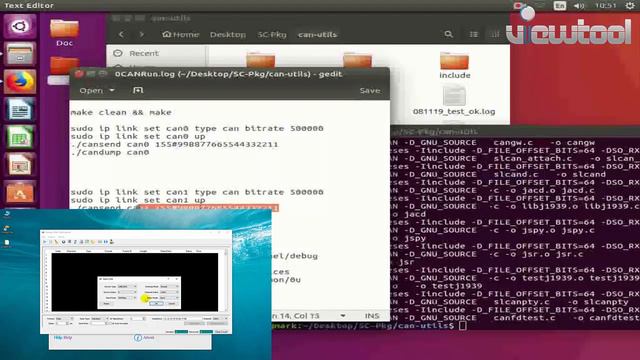Viewport: 640px width, 360px height.
Task: Click the person icon in inset app toolbar
Action: [111, 242]
